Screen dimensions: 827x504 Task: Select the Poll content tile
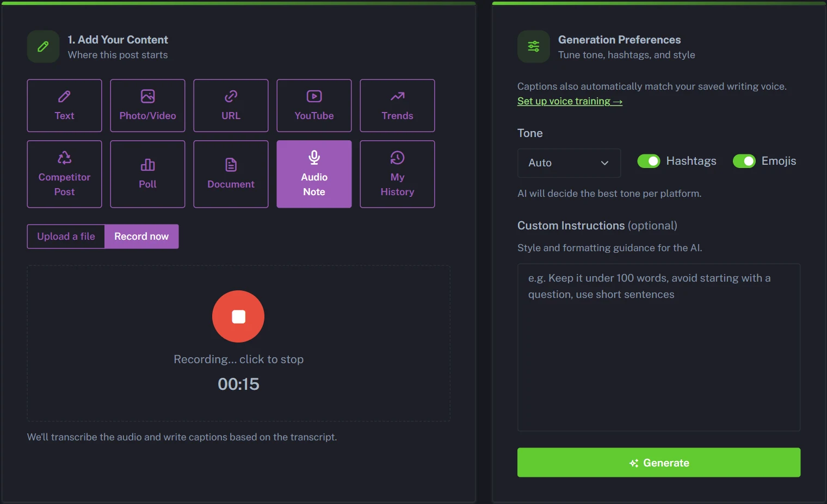(x=147, y=174)
